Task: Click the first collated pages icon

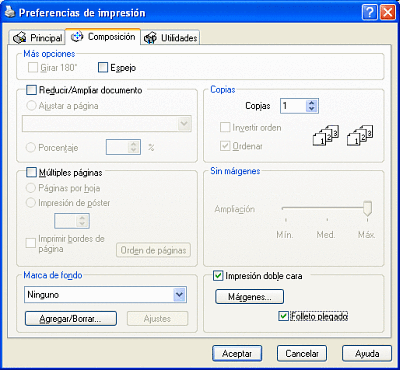Action: [x=326, y=136]
